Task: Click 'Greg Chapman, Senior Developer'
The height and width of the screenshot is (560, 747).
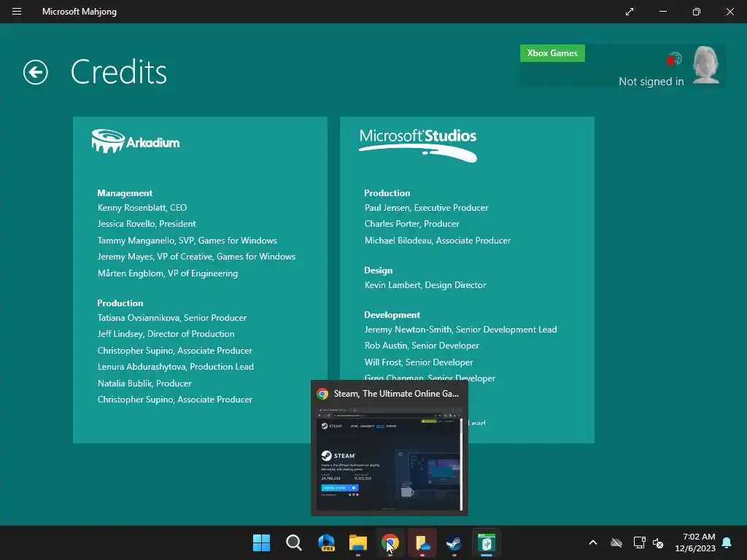Action: tap(430, 377)
